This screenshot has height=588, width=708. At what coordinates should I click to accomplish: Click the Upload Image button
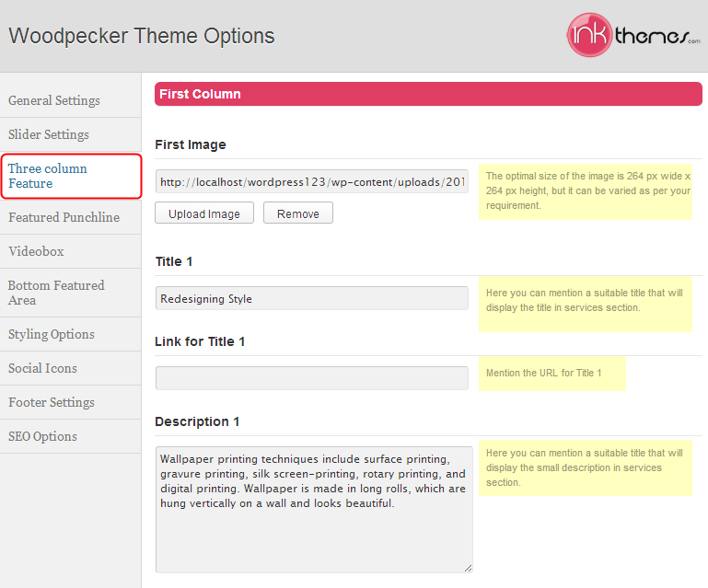point(204,213)
